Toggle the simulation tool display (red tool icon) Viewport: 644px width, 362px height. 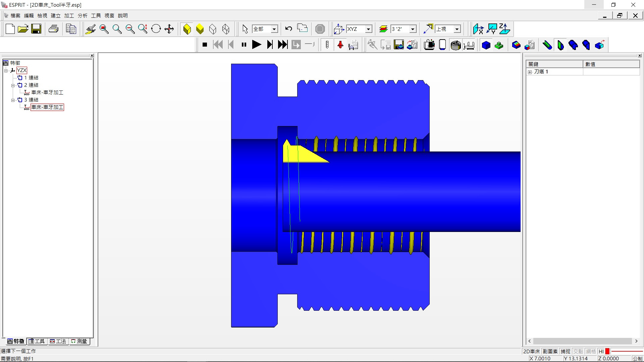pos(340,45)
